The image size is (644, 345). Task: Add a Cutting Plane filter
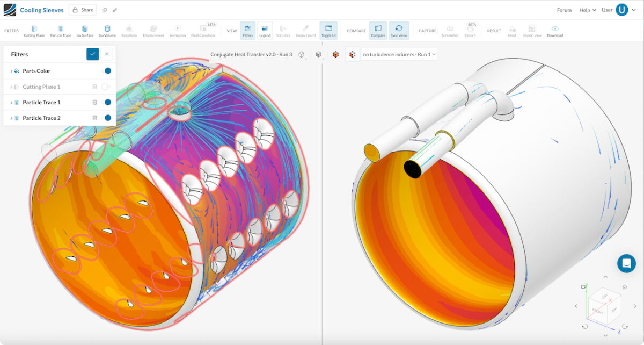coord(34,31)
